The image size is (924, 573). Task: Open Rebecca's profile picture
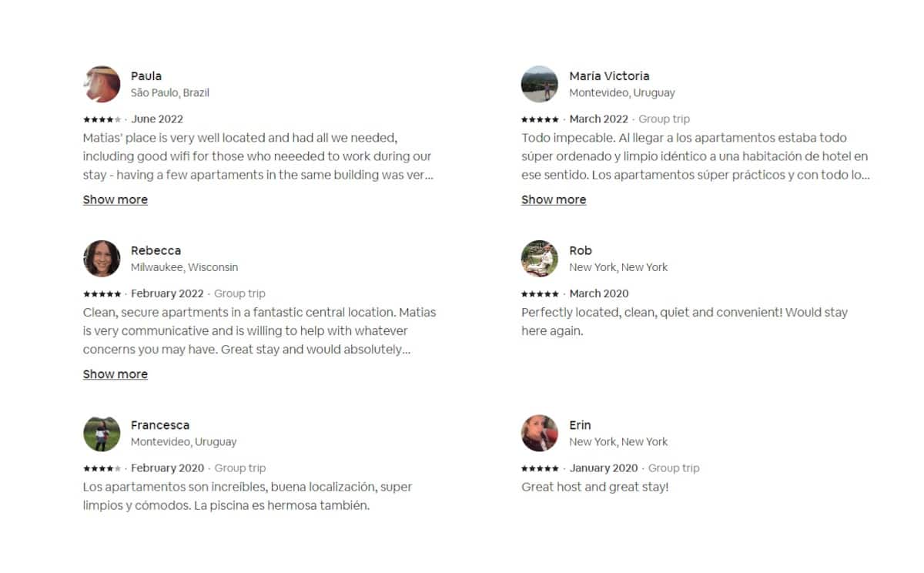point(102,259)
